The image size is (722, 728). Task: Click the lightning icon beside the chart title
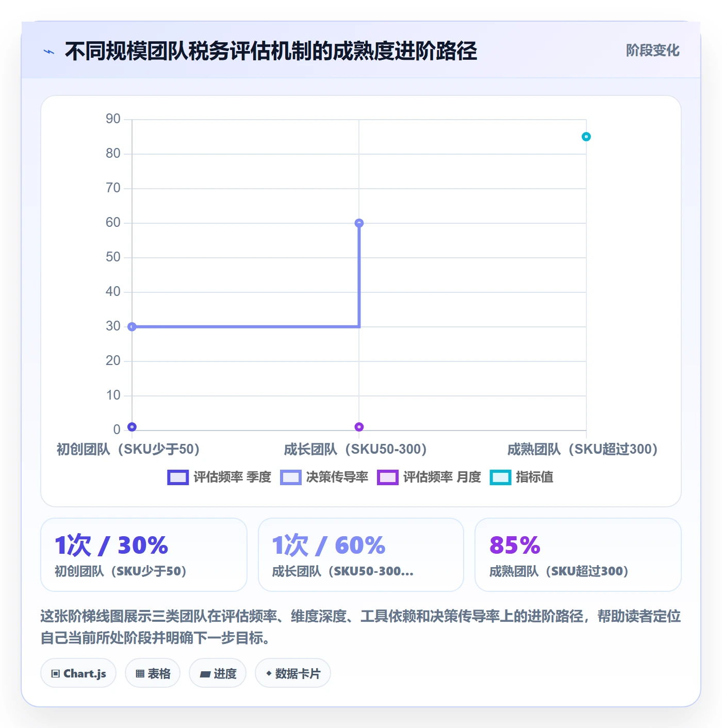[49, 52]
